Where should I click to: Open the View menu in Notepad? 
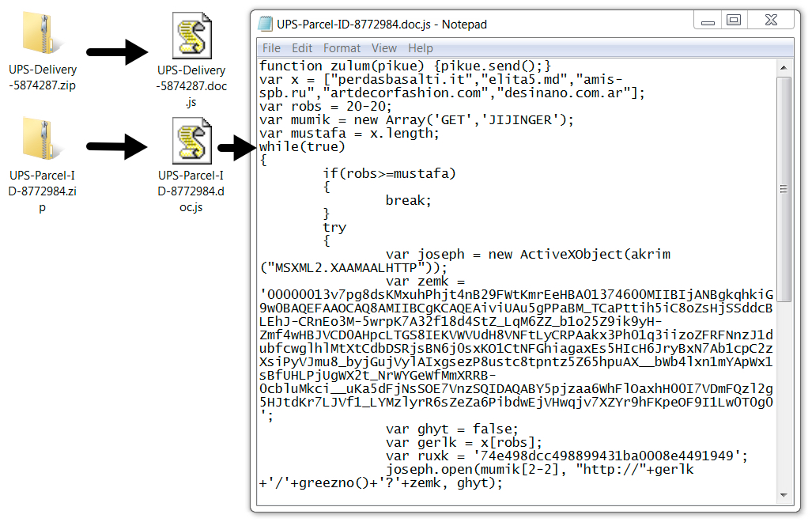[x=383, y=48]
